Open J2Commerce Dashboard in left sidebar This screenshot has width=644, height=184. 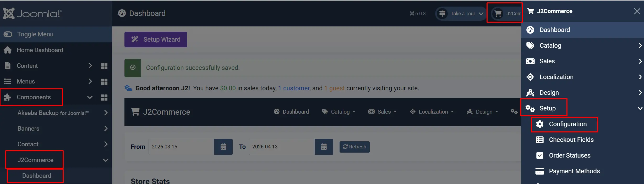(x=36, y=176)
